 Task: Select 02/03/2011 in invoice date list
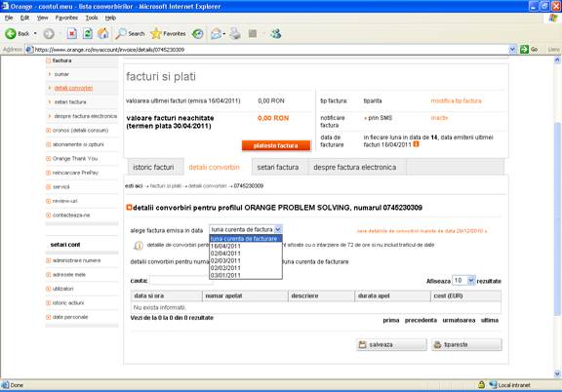click(246, 261)
